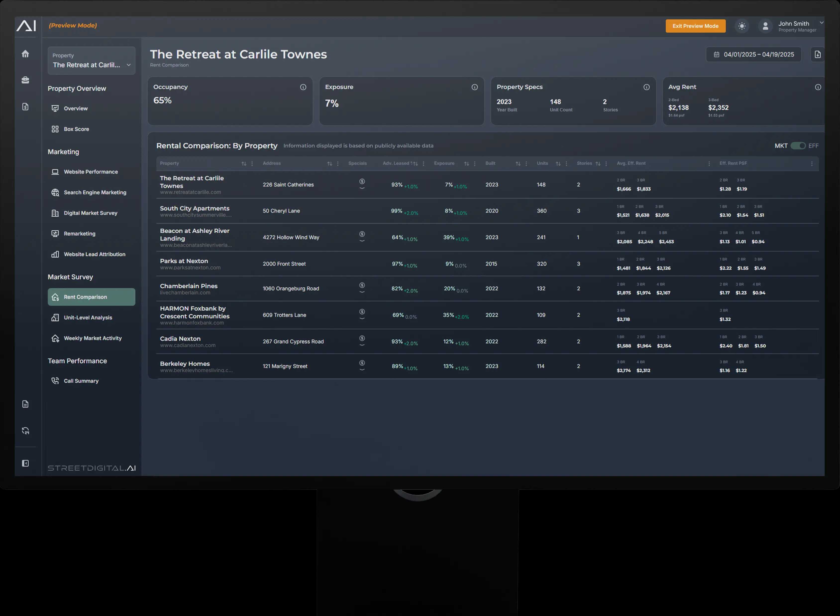This screenshot has height=616, width=840.
Task: Click the AI logo at top left
Action: pyautogui.click(x=26, y=26)
